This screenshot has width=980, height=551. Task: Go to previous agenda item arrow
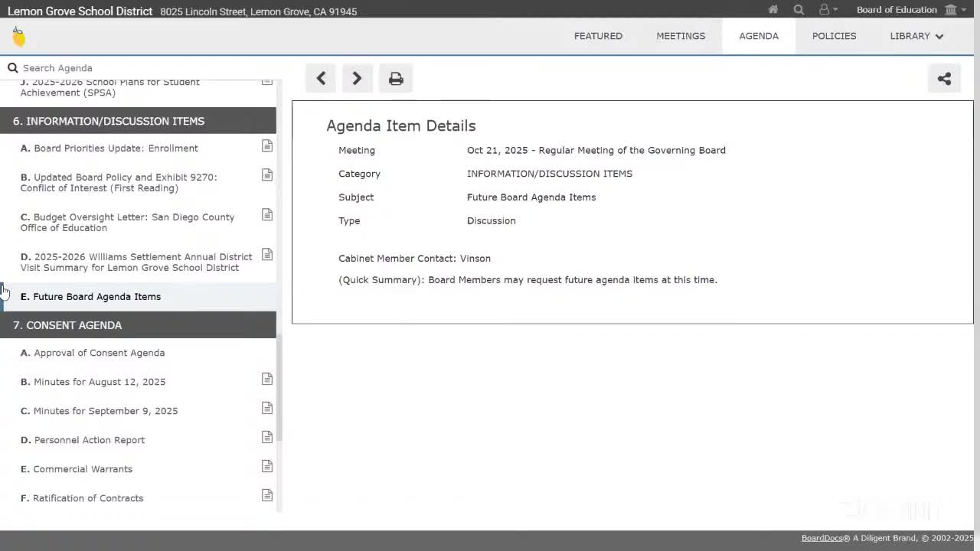pos(321,79)
